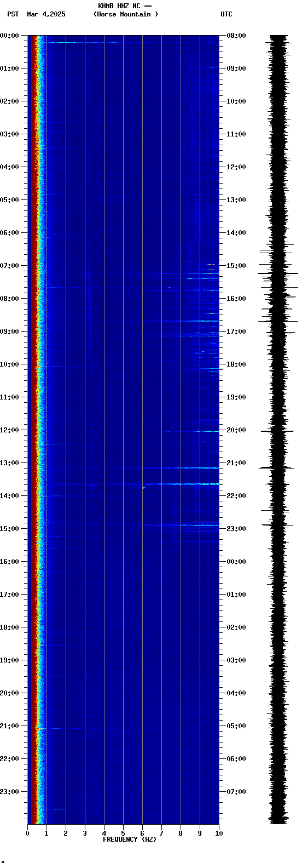
Task: Click the red spectrogram spot near 07:00 PST
Action: [x=211, y=265]
